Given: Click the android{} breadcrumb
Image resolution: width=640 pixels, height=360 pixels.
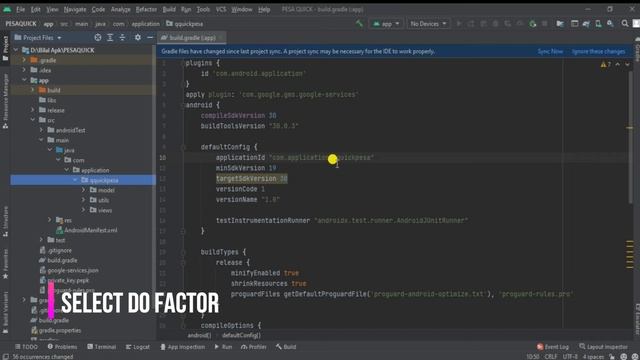Looking at the screenshot, I should (199, 336).
